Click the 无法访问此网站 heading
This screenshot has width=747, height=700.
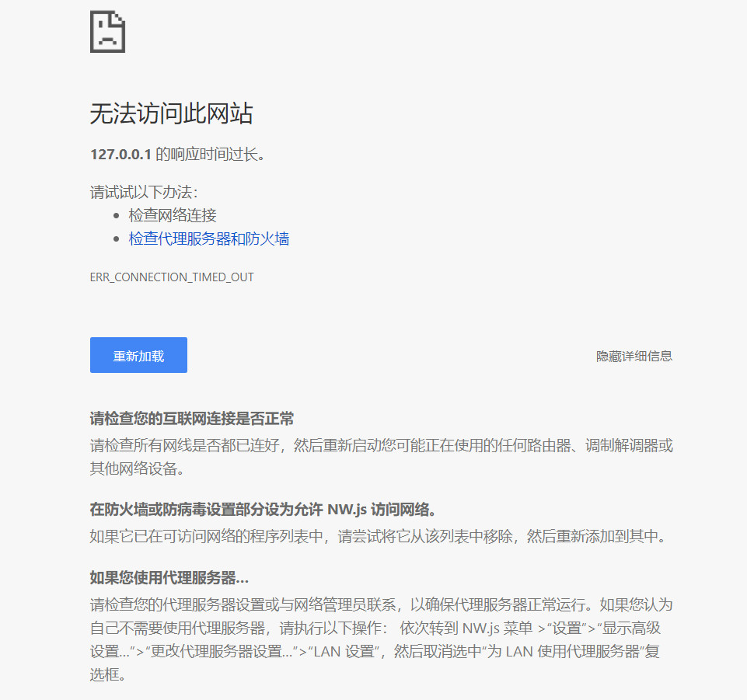pos(172,113)
